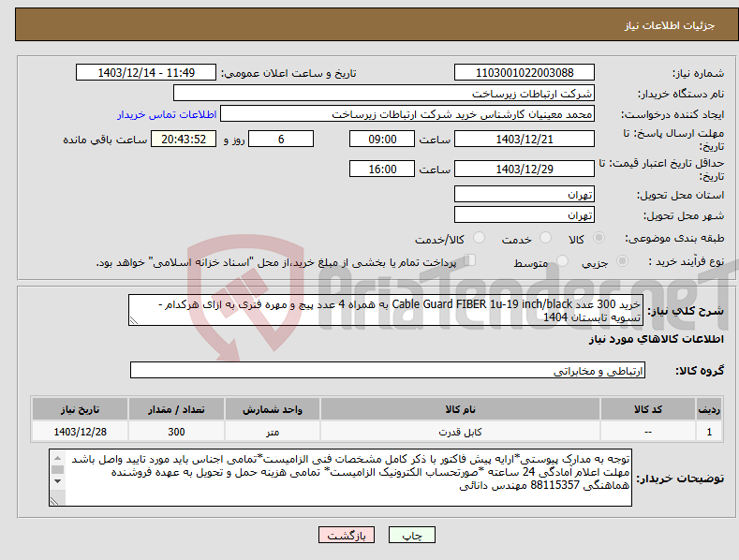
Task: Click the announcement date field 1403/12/14 - 11:49
Action: [145, 73]
